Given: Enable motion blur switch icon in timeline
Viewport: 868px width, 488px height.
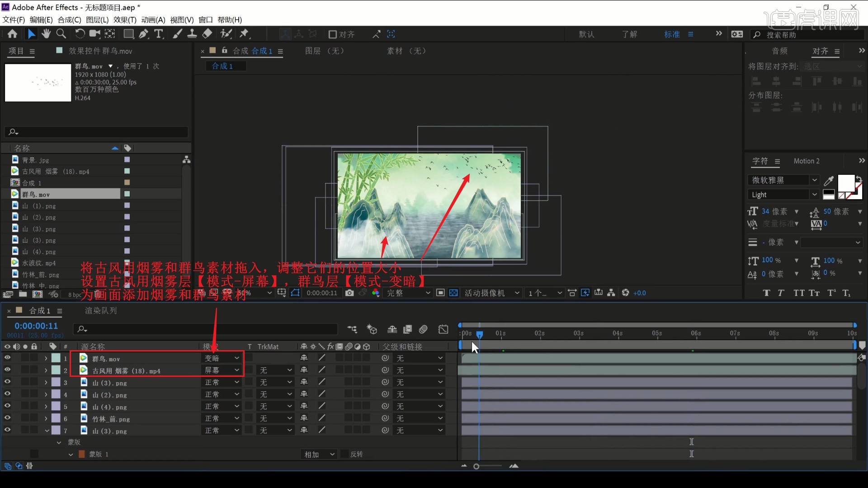Looking at the screenshot, I should [x=423, y=329].
